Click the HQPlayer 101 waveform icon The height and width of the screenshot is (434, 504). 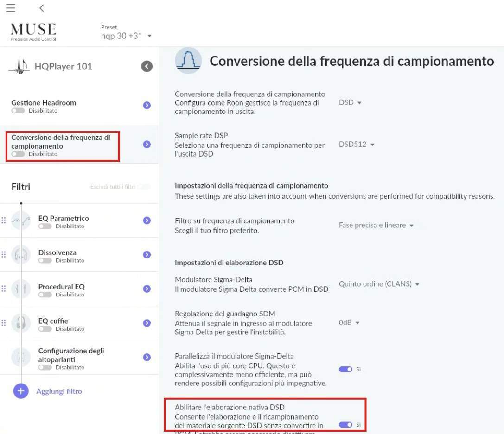(x=19, y=66)
